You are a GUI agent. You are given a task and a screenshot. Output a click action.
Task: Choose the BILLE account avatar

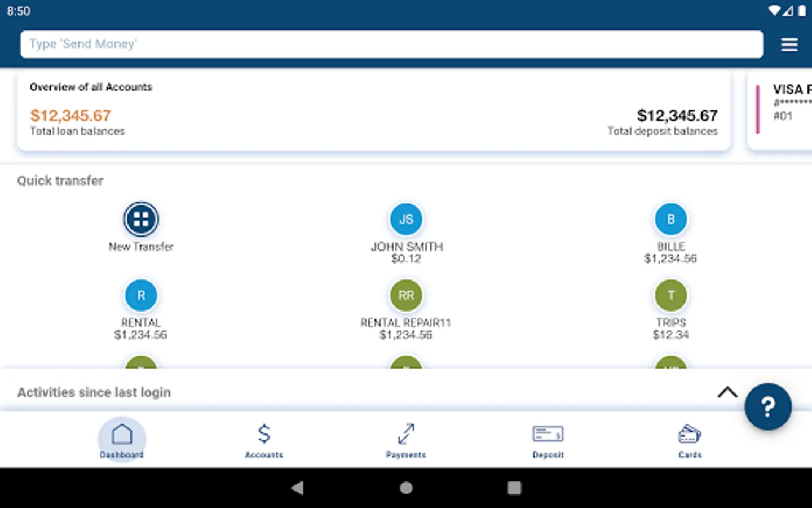[671, 219]
